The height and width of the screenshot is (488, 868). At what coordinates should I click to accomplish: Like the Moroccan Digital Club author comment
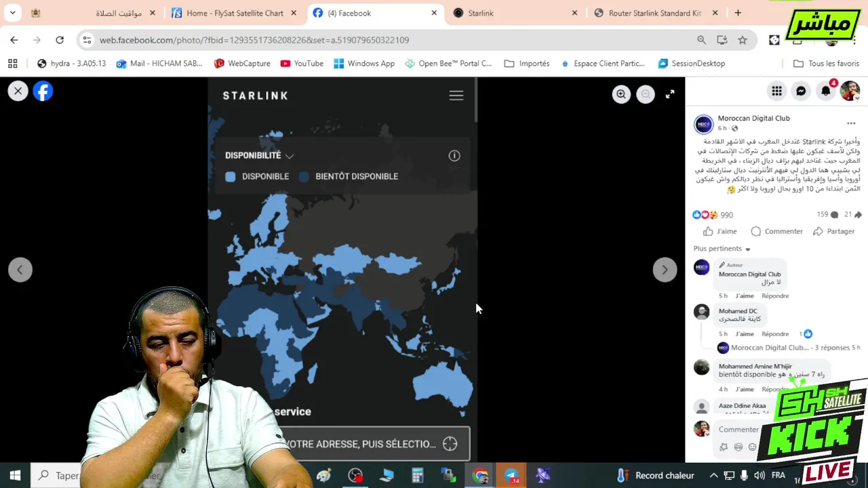click(x=745, y=296)
